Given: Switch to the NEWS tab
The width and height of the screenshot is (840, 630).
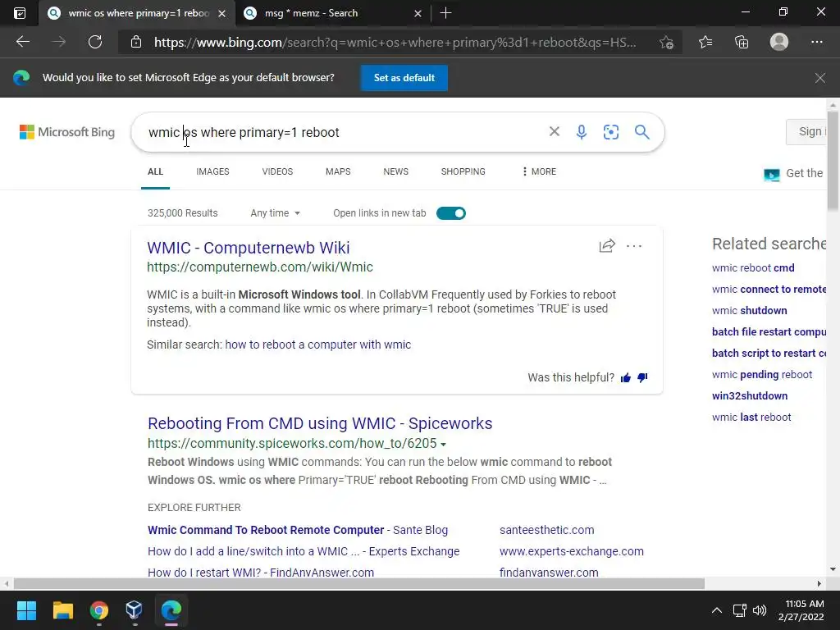Looking at the screenshot, I should 396,171.
